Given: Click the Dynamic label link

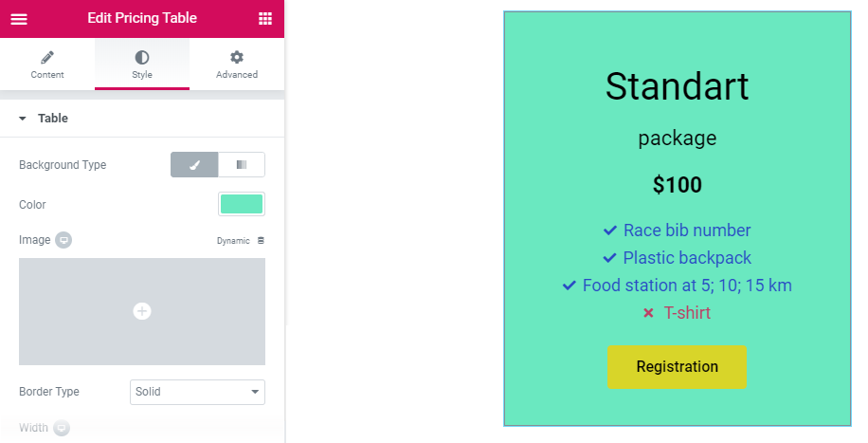Looking at the screenshot, I should [x=233, y=241].
